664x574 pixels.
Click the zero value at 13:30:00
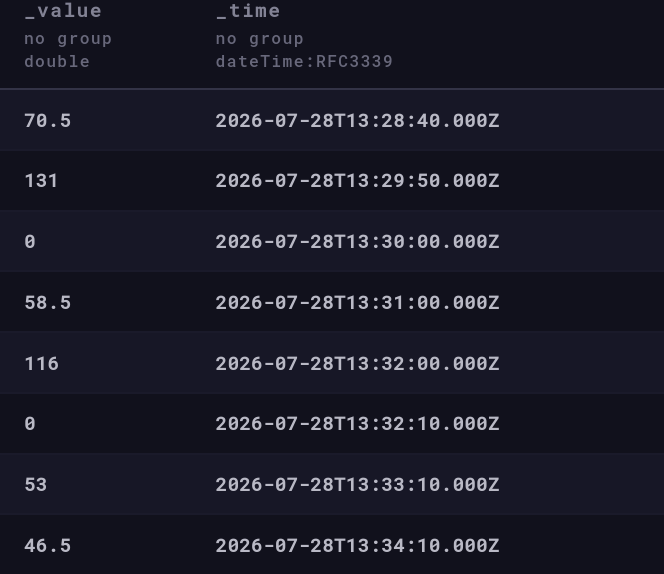30,242
